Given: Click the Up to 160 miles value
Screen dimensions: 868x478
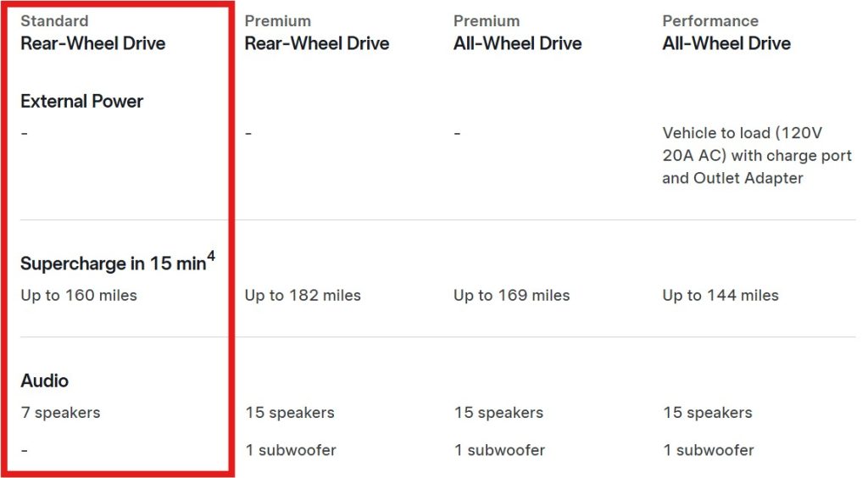Looking at the screenshot, I should point(79,295).
